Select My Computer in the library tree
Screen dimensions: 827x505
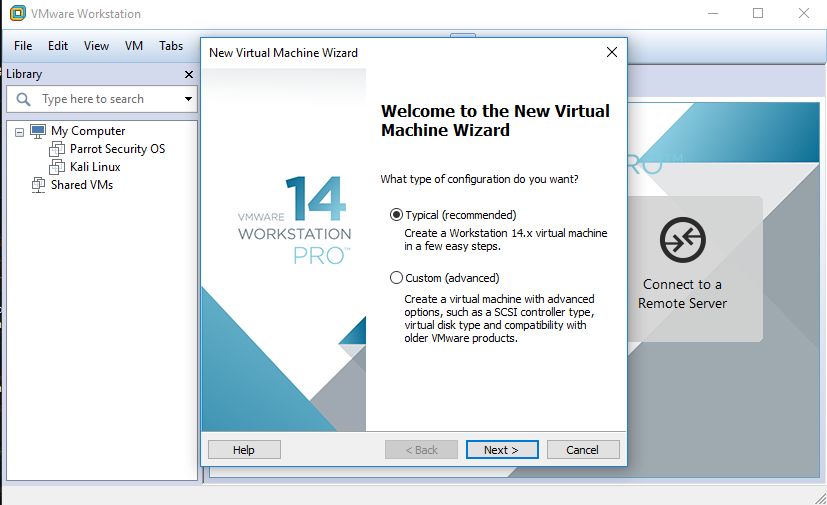88,131
